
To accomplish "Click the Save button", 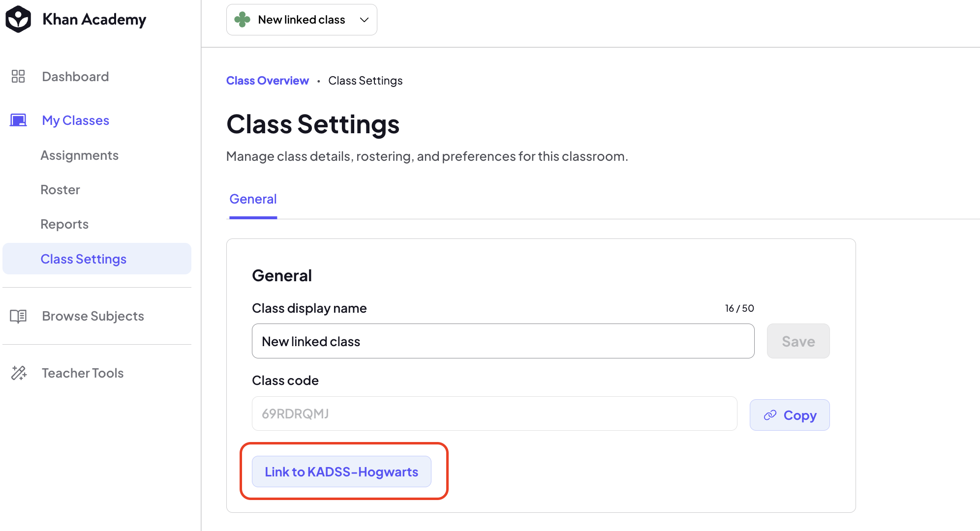I will coord(798,341).
